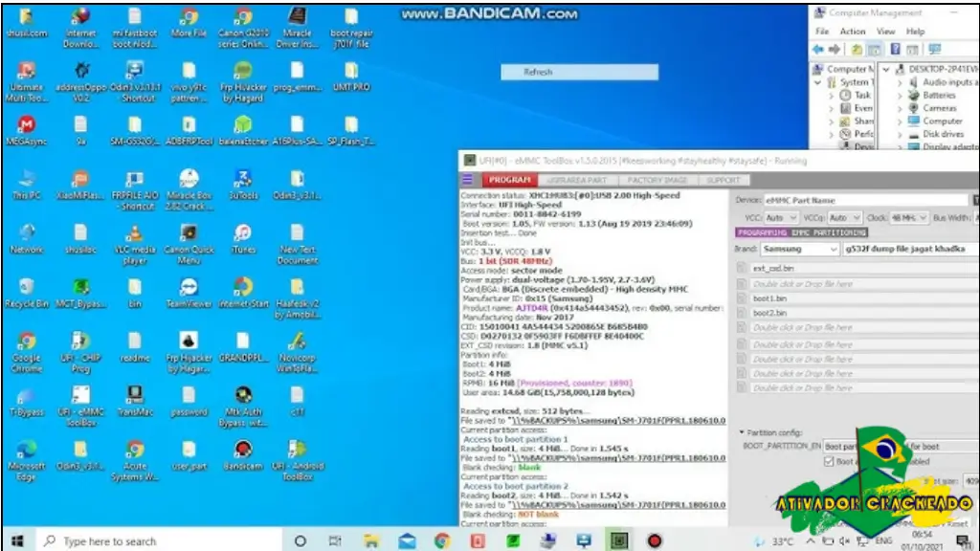This screenshot has height=551, width=980.
Task: Select the UFI - eMMC ToolBox desktop icon
Action: pos(80,406)
